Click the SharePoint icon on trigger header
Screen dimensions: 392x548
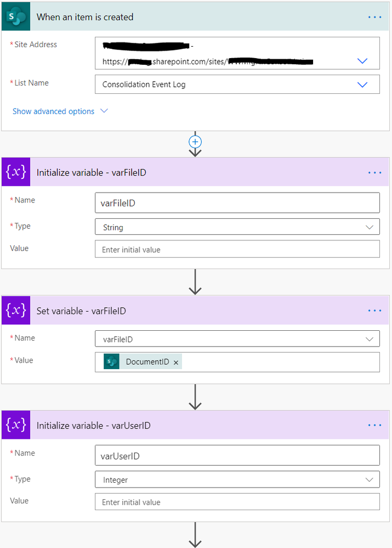[16, 17]
